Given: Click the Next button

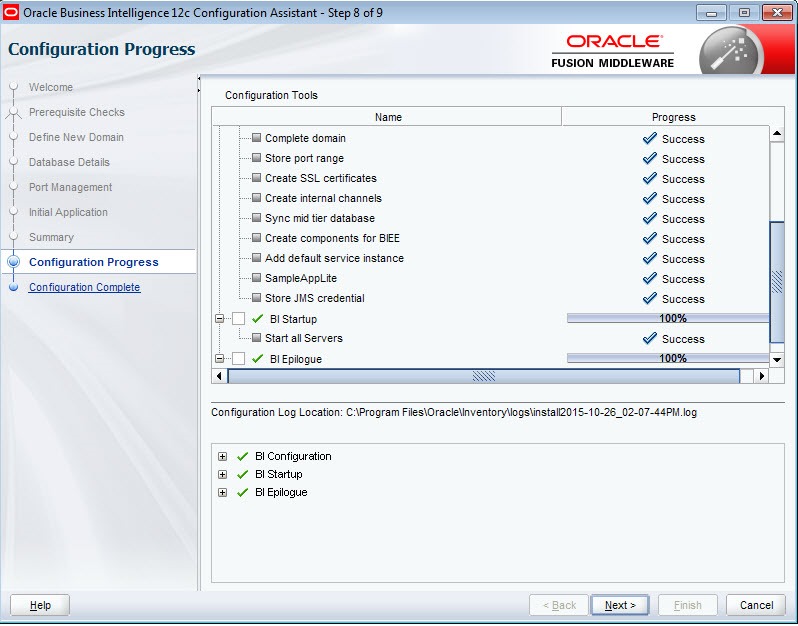Looking at the screenshot, I should tap(620, 605).
